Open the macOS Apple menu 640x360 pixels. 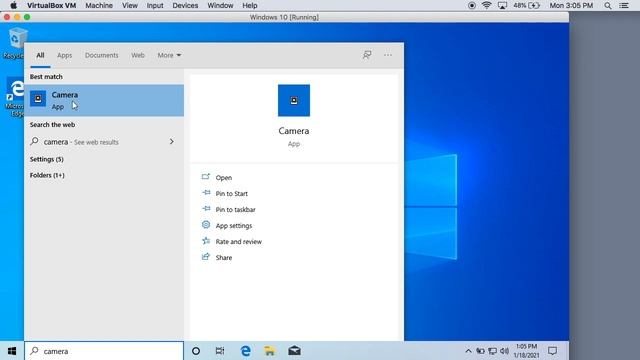click(x=13, y=5)
